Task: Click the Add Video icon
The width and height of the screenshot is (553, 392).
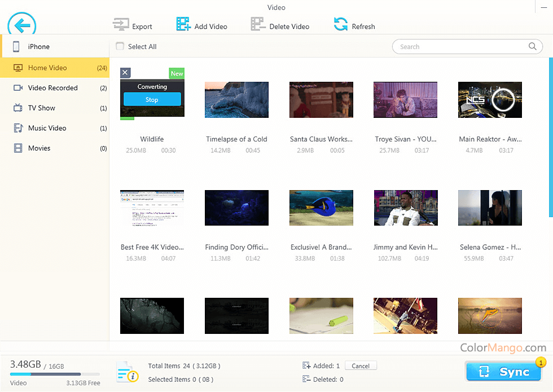Action: 183,24
